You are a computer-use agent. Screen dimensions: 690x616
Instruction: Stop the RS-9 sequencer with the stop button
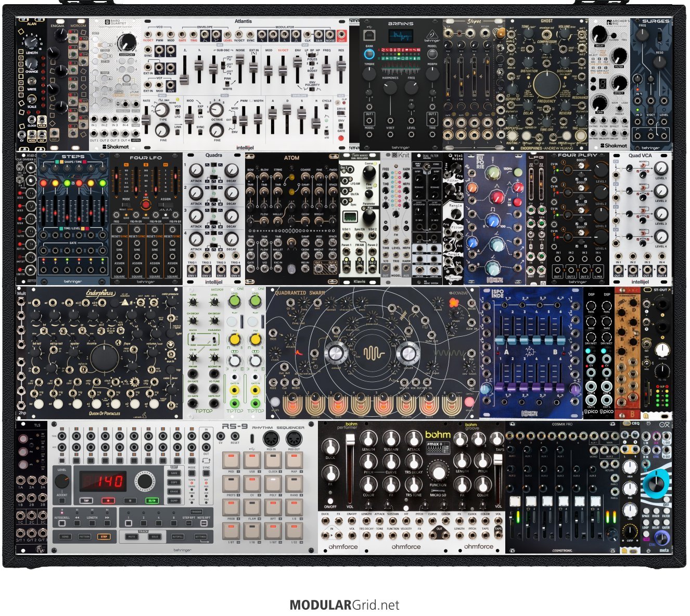pos(130,500)
